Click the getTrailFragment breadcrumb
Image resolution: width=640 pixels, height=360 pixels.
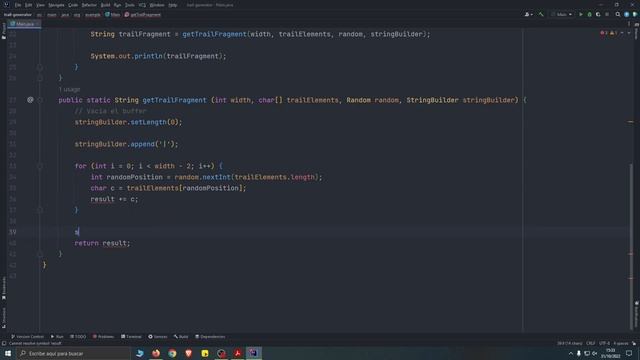click(x=143, y=15)
